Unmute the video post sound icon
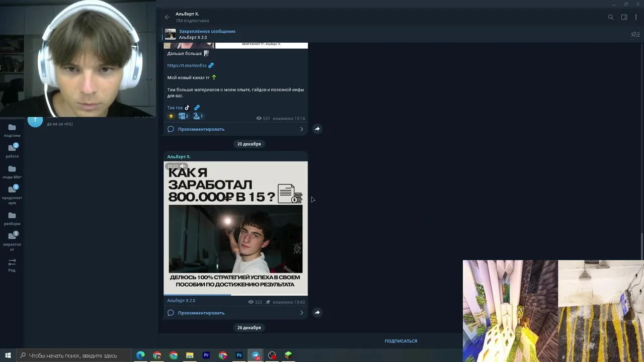Viewport: 644px width, 362px height. click(x=183, y=166)
